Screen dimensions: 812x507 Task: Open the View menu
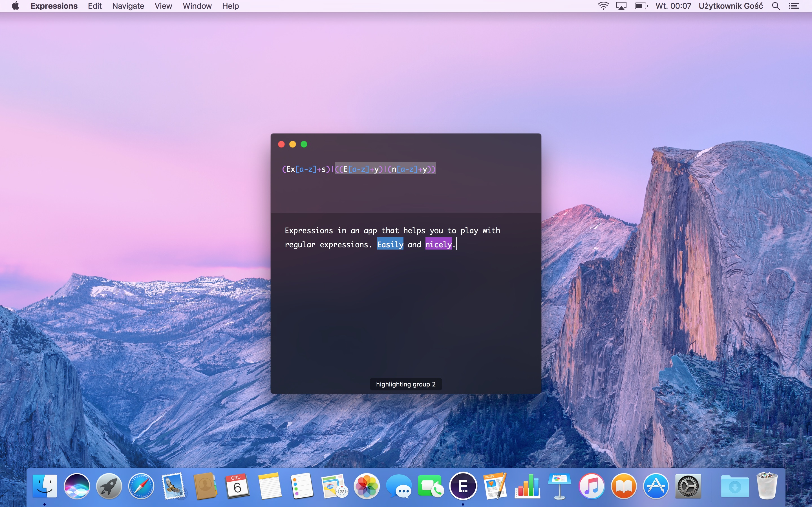pos(163,6)
